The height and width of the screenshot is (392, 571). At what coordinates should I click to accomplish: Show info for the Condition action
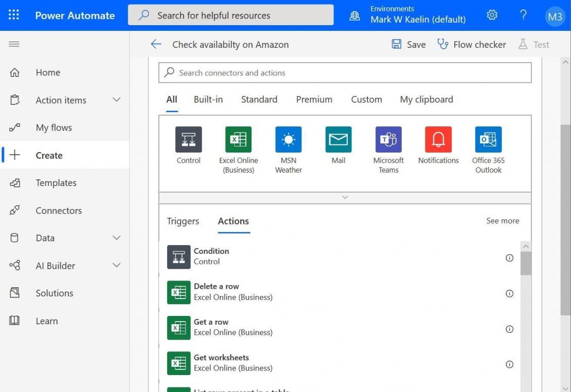[x=509, y=258]
